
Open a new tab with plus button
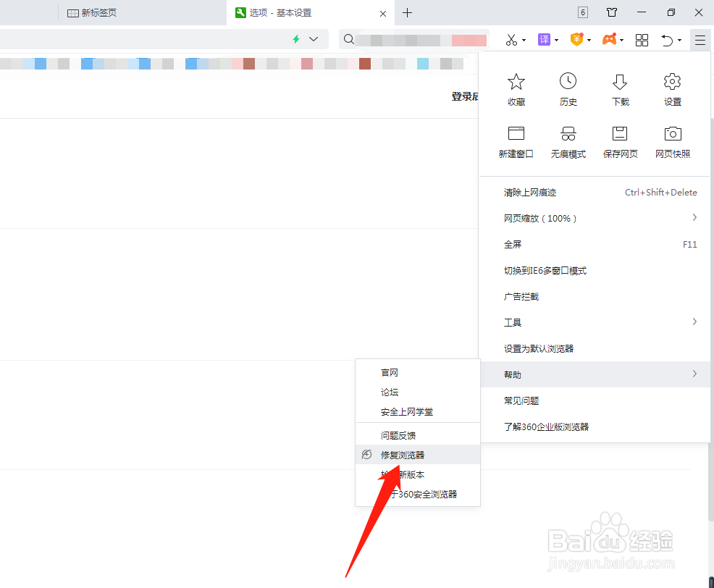[x=407, y=13]
